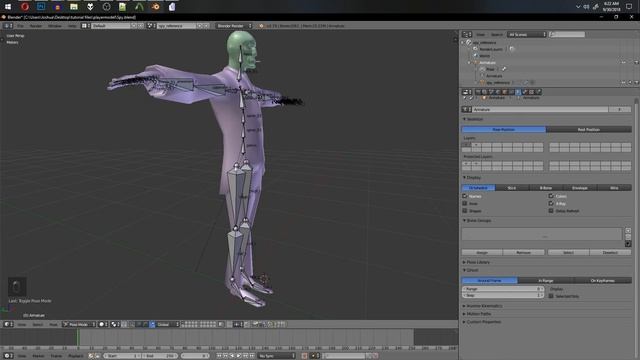640x360 pixels.
Task: Open the World properties tab icon
Action: tap(498, 92)
